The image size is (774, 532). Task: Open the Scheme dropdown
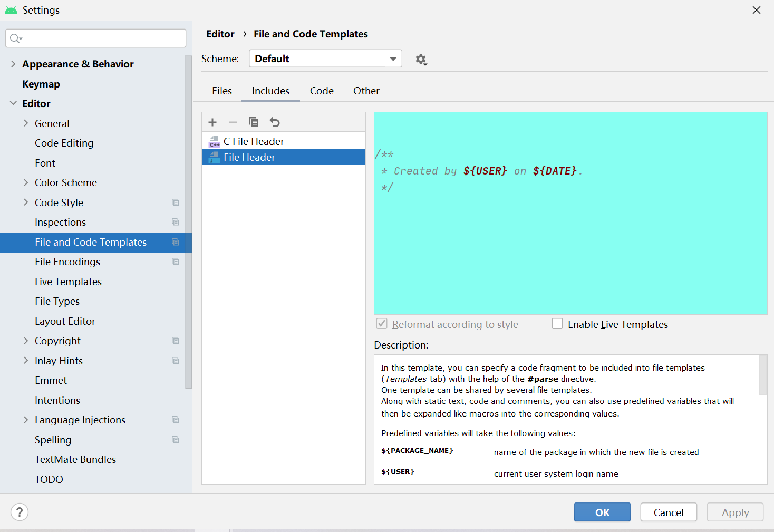(x=325, y=59)
